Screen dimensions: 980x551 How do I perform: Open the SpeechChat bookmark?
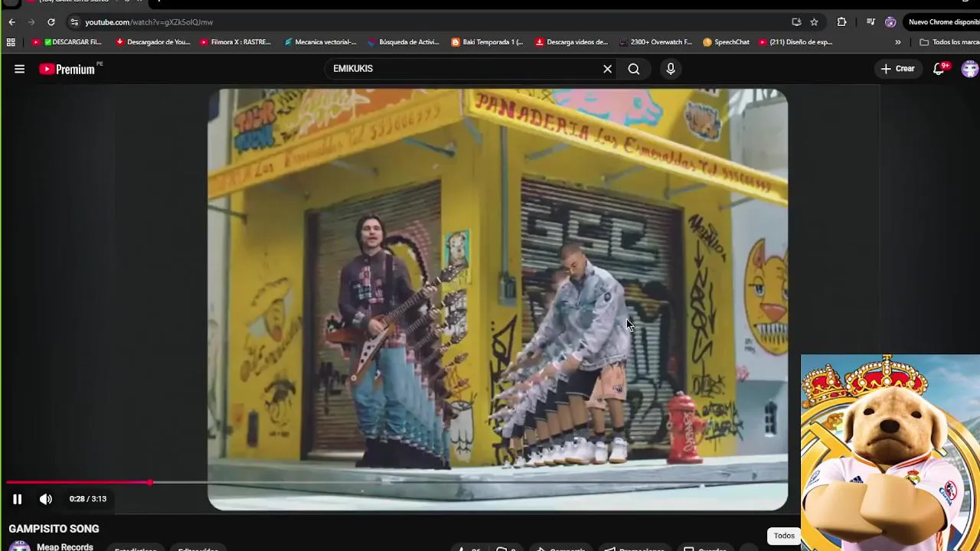coord(726,42)
